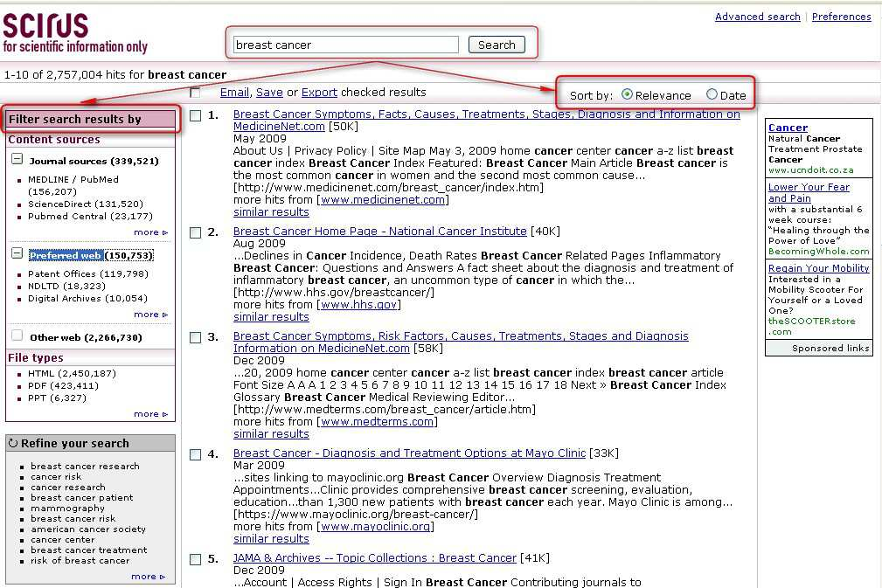Open Regain Your Mobility sponsored ad
Viewport: 882px width, 588px height.
point(818,268)
